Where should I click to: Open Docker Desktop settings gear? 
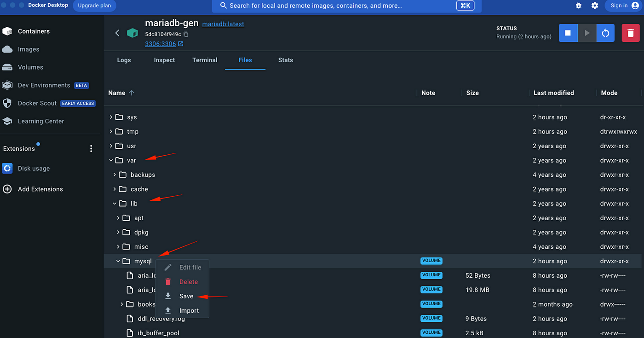coord(595,6)
